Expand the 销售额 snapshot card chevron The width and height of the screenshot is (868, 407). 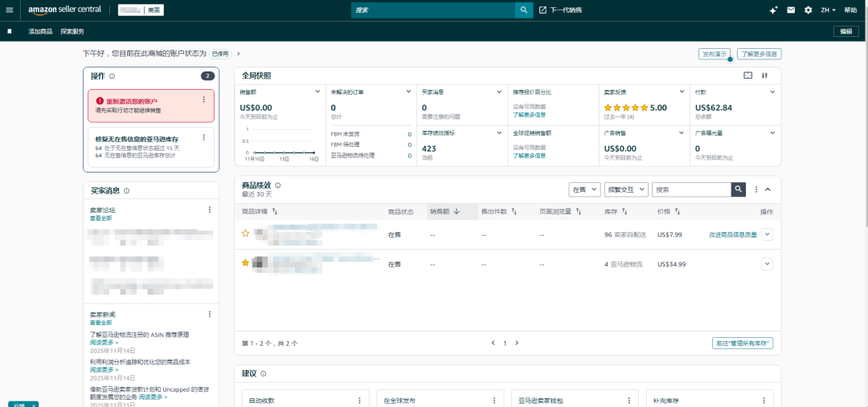point(317,92)
